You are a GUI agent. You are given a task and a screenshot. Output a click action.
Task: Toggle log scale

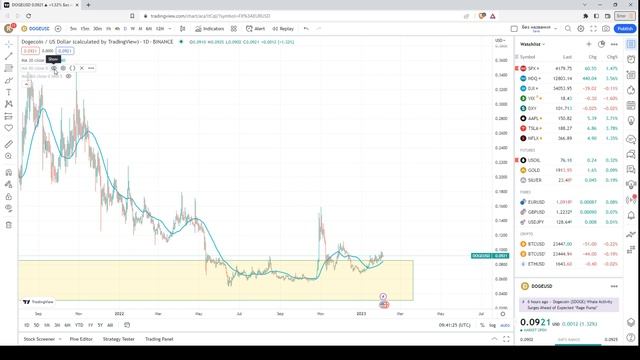pos(492,325)
